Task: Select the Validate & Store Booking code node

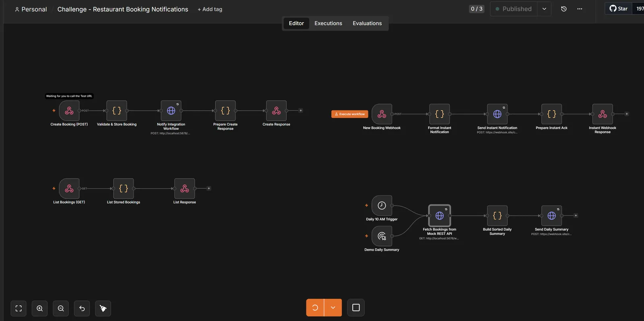Action: [117, 111]
